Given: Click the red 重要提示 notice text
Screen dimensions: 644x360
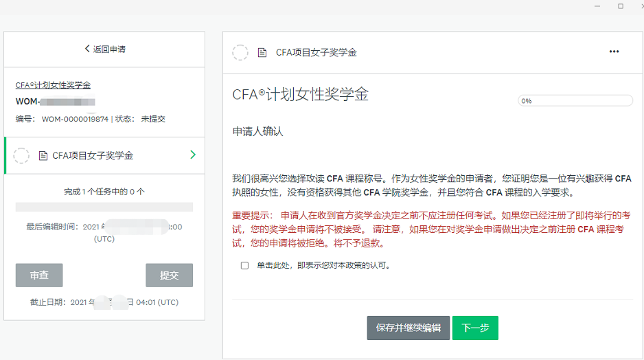Looking at the screenshot, I should point(431,229).
